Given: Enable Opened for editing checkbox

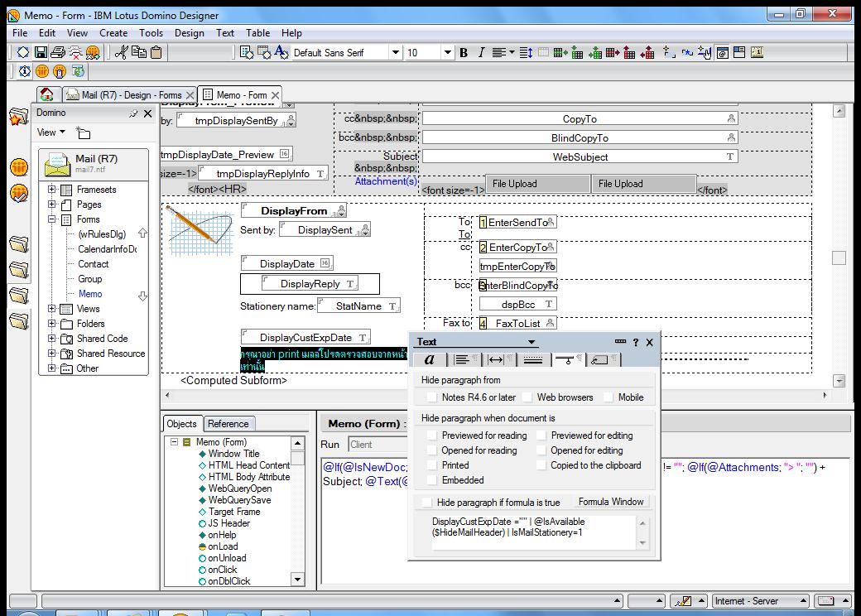Looking at the screenshot, I should (541, 450).
